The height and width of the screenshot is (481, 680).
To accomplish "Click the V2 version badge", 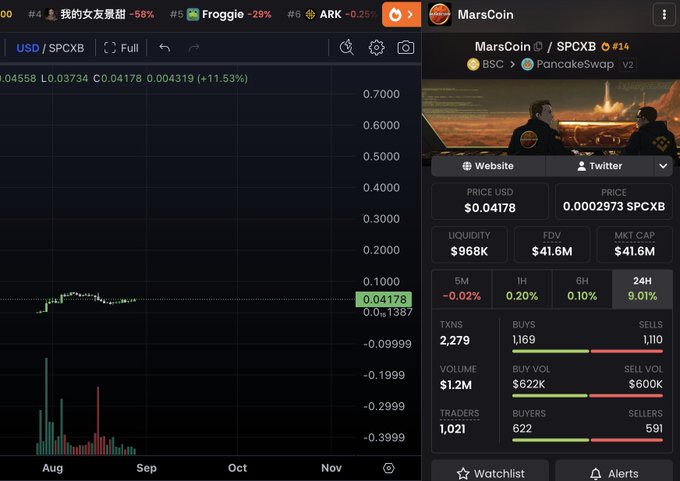I will pyautogui.click(x=628, y=65).
